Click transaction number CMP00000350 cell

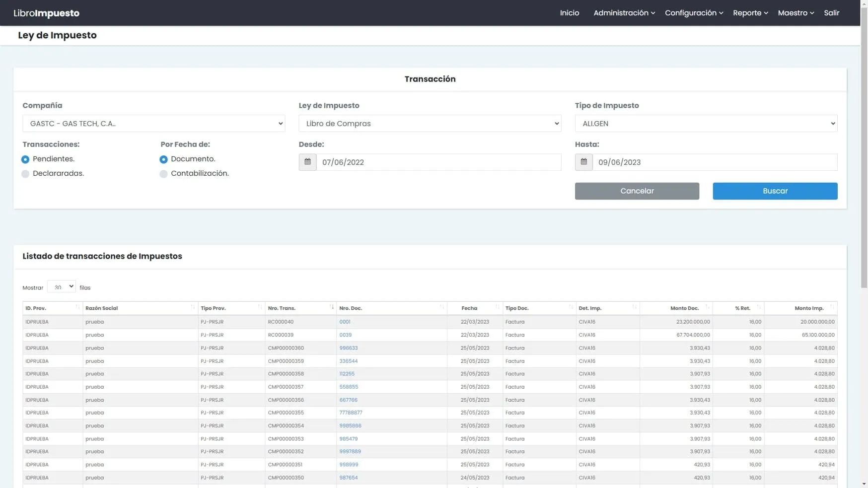click(300, 478)
